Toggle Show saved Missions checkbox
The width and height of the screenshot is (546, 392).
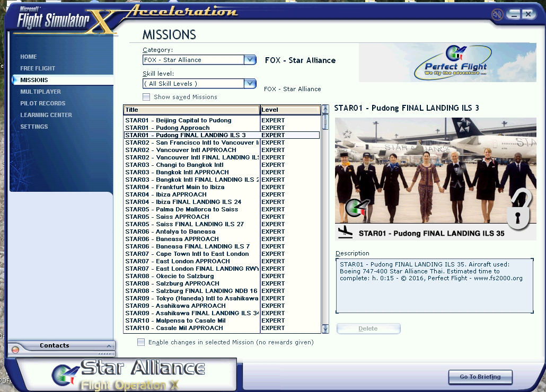(146, 97)
